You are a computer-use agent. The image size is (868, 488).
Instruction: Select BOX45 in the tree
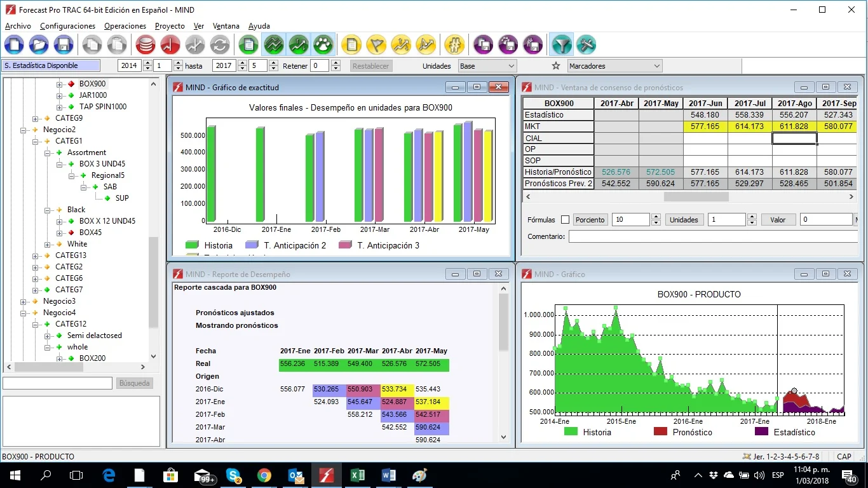coord(90,233)
